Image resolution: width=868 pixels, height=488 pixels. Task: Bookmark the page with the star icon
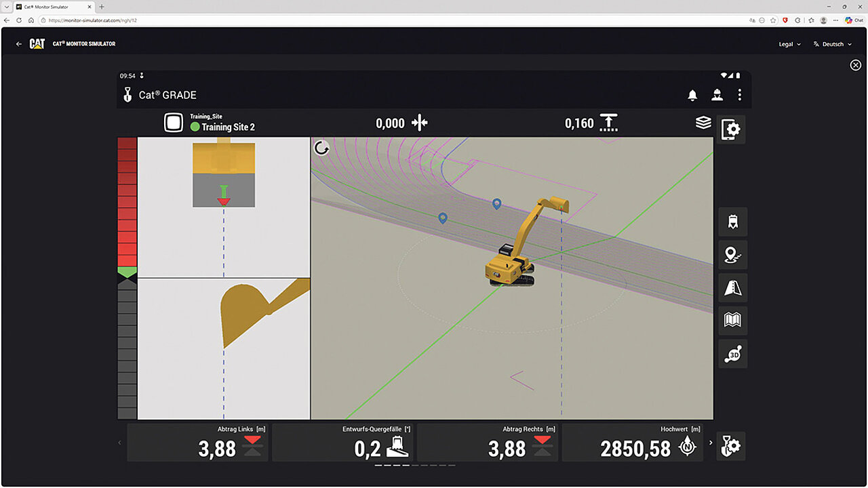(x=773, y=20)
